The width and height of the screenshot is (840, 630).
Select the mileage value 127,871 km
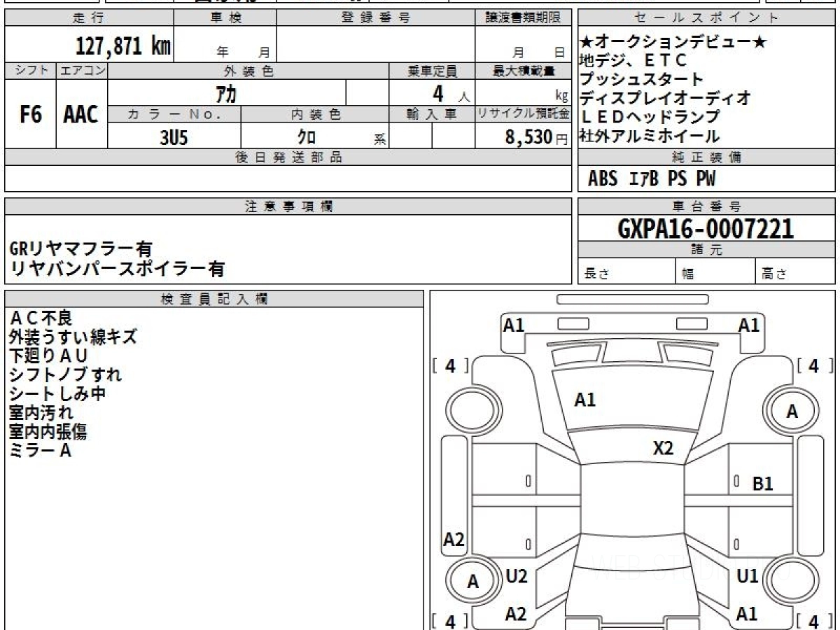(x=122, y=46)
